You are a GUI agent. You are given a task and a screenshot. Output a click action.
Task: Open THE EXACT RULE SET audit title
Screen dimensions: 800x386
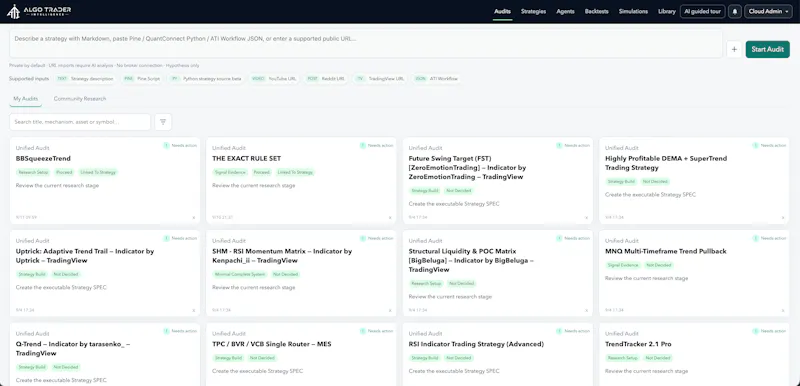click(246, 159)
